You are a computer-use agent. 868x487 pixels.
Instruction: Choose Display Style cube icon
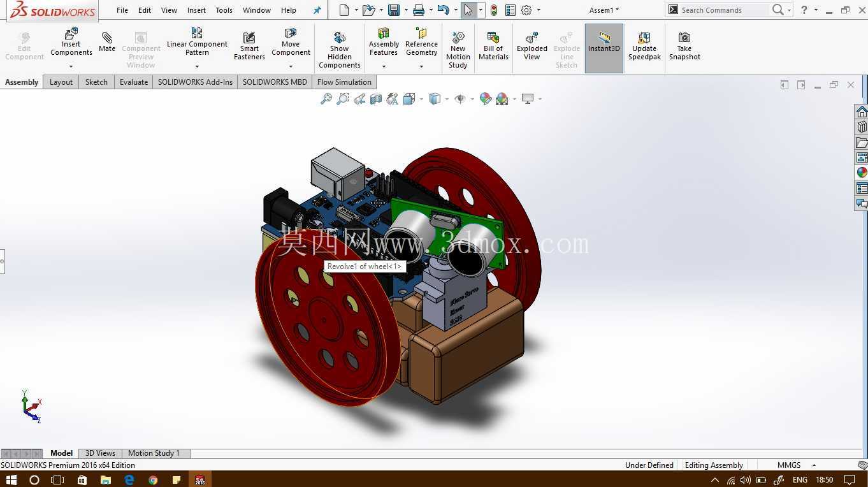click(435, 99)
